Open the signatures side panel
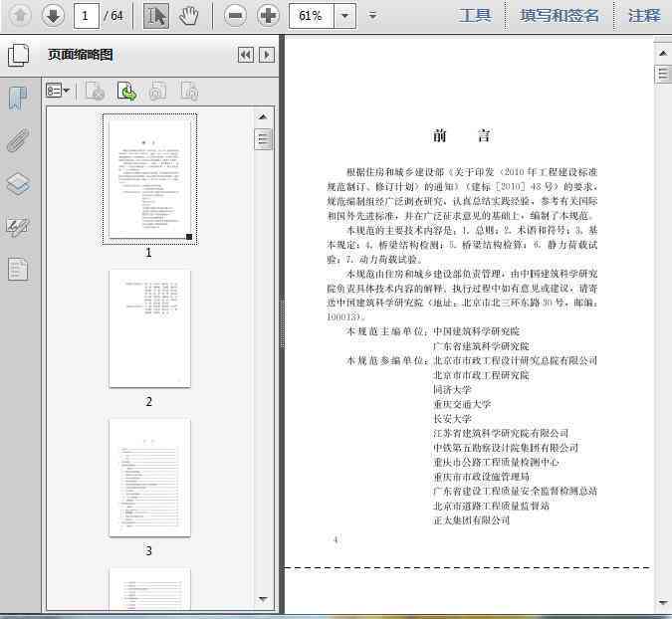 19,227
